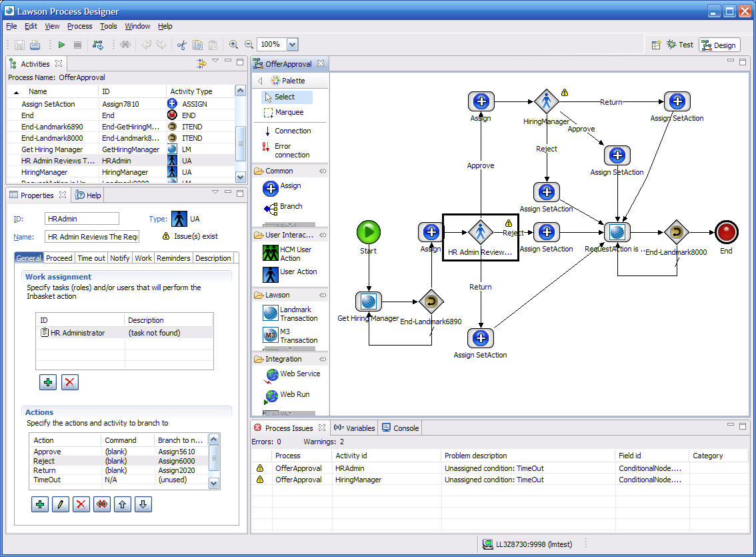Move the selected action up

pyautogui.click(x=123, y=504)
